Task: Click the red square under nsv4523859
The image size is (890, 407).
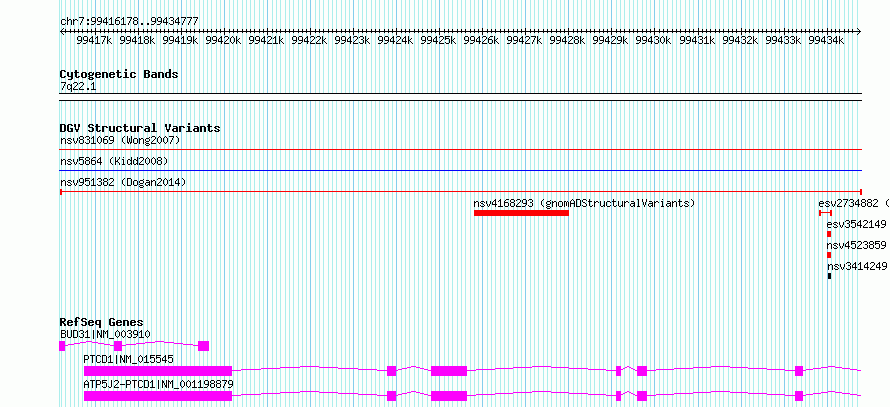Action: click(829, 255)
